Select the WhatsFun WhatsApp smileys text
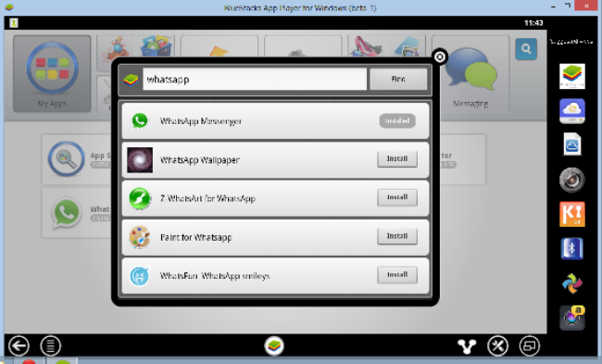 (x=215, y=276)
